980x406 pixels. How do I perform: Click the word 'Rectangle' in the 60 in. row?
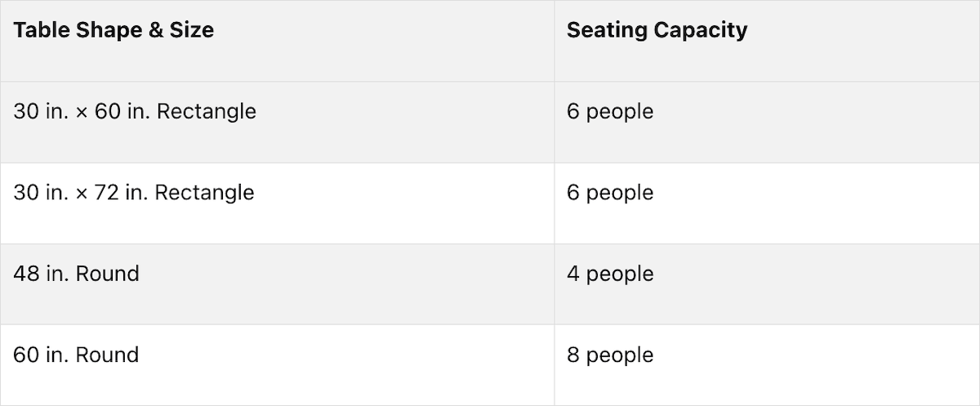click(206, 112)
